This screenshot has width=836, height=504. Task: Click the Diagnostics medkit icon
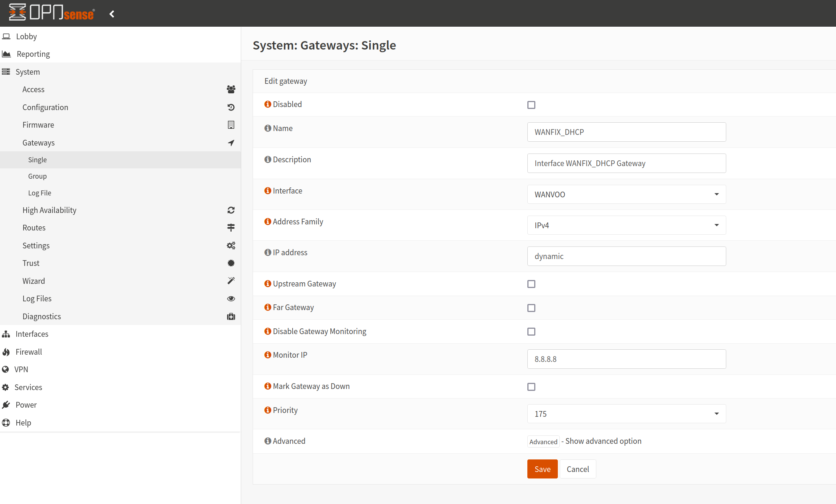click(x=231, y=317)
